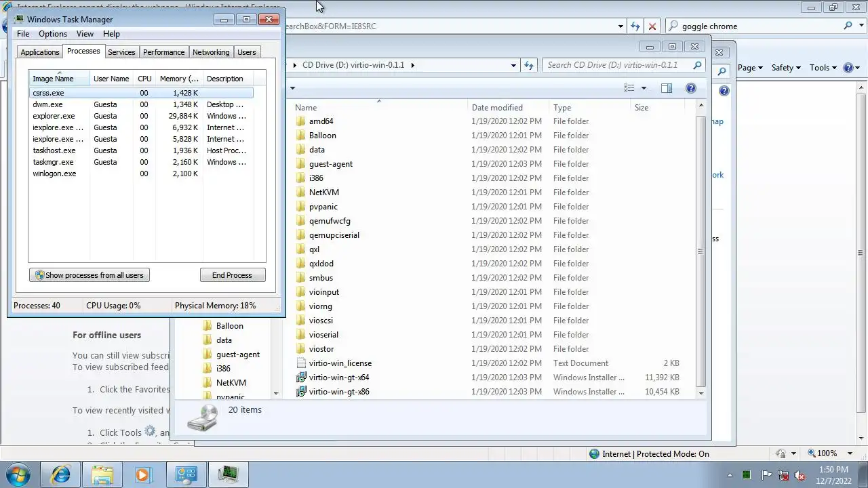This screenshot has width=868, height=488.
Task: Select the taskmgr.exe process row
Action: (141, 162)
